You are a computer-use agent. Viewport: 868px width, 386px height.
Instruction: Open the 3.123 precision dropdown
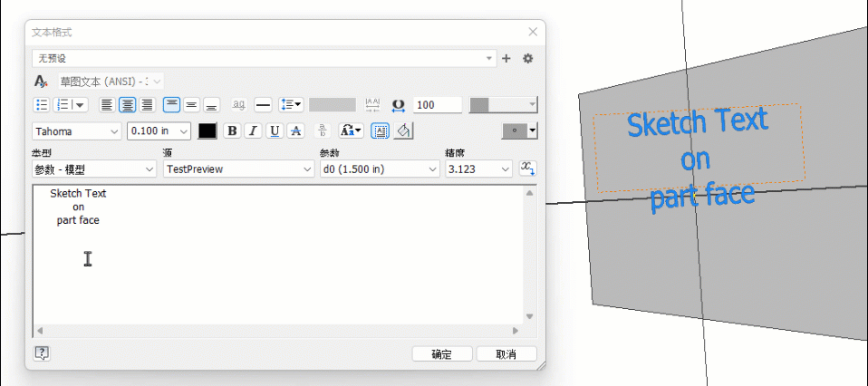pos(478,169)
